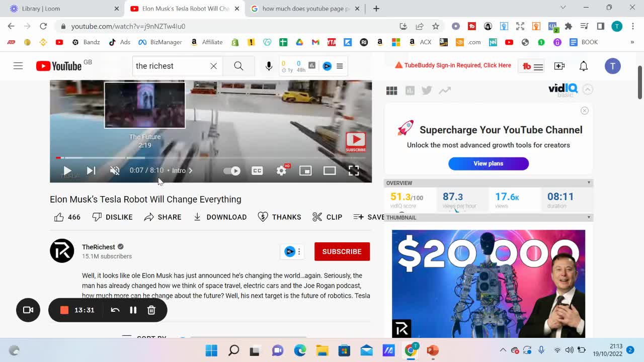Toggle theater mode
The image size is (644, 362).
(x=330, y=170)
